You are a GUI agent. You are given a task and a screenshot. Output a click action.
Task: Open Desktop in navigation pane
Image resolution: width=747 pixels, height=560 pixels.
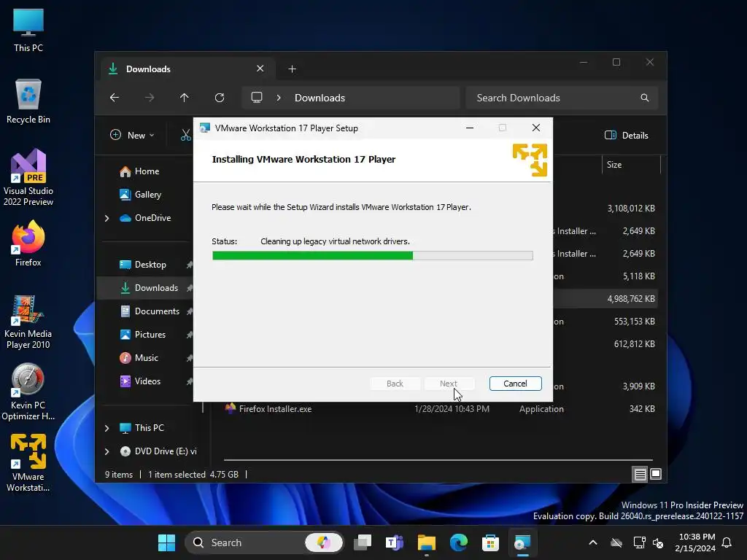pyautogui.click(x=150, y=265)
